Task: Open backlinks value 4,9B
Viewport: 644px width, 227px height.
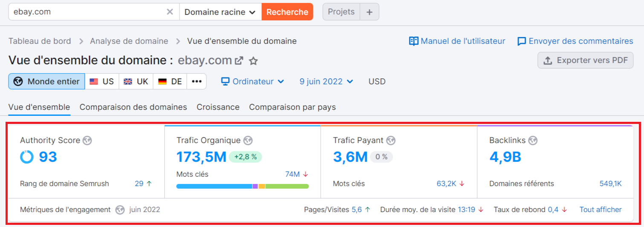Action: 505,157
